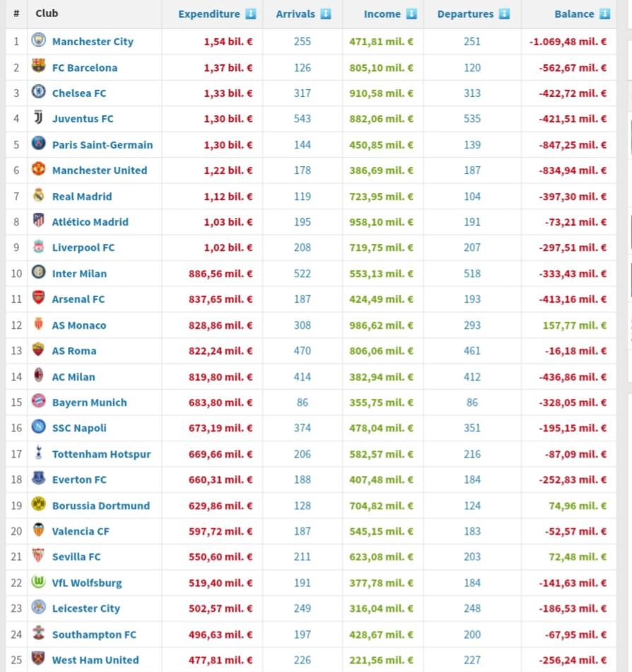
Task: Sort by Income column sort arrow
Action: coord(411,13)
